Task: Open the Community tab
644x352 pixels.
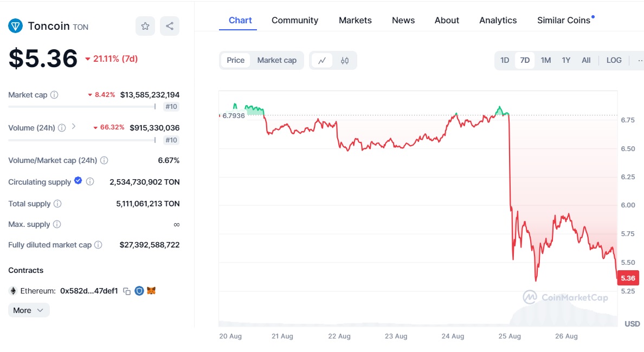Action: (x=295, y=21)
